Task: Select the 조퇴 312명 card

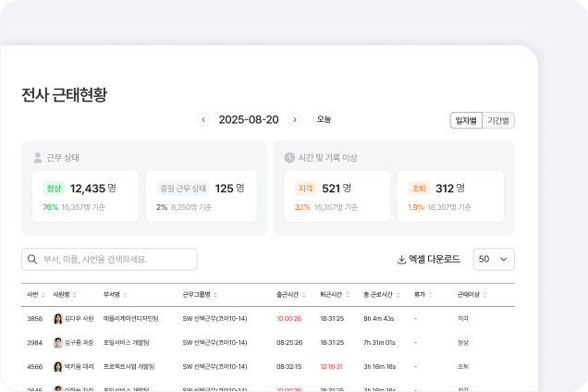Action: [x=450, y=196]
